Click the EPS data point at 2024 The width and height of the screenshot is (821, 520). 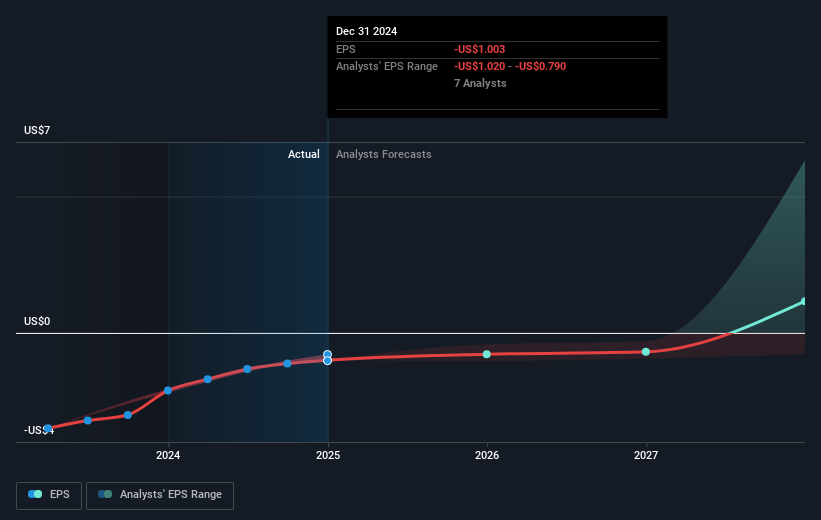point(168,391)
